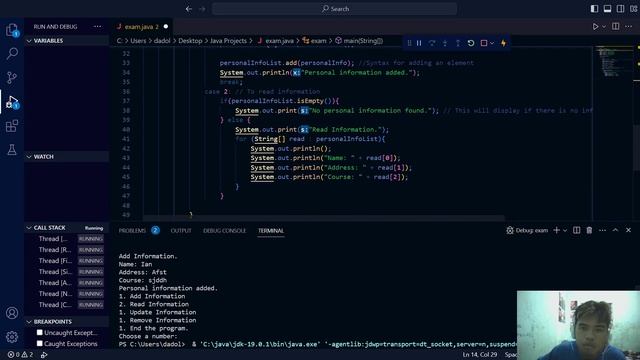Open the Manage gear icon
Image resolution: width=640 pixels, height=360 pixels.
[x=12, y=337]
